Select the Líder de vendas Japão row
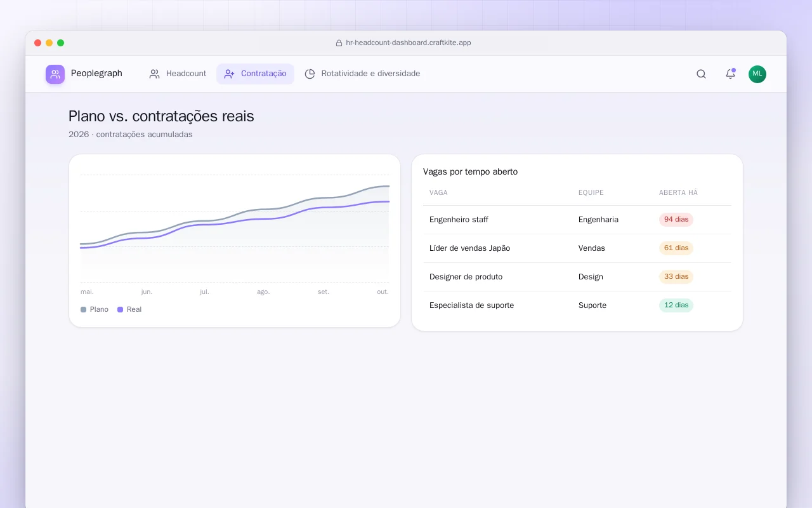This screenshot has height=508, width=812. 577,248
